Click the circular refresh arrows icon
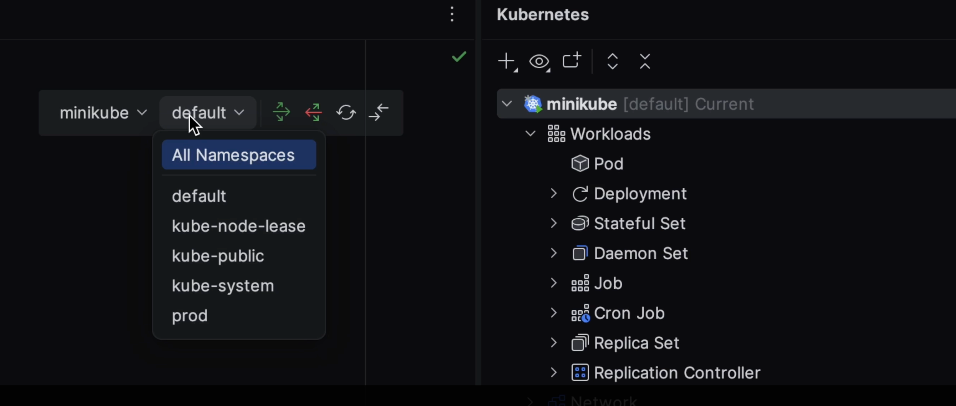This screenshot has height=406, width=956. pos(346,113)
